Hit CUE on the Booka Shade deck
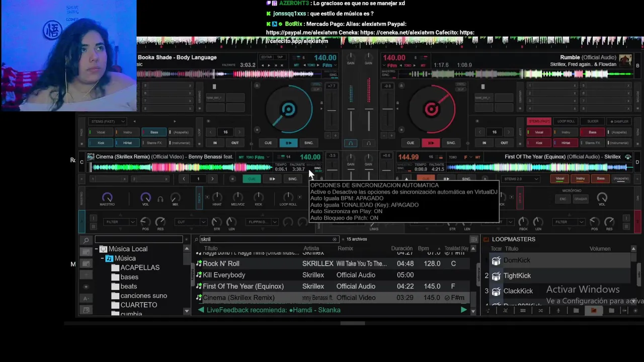This screenshot has height=362, width=644. pyautogui.click(x=268, y=143)
